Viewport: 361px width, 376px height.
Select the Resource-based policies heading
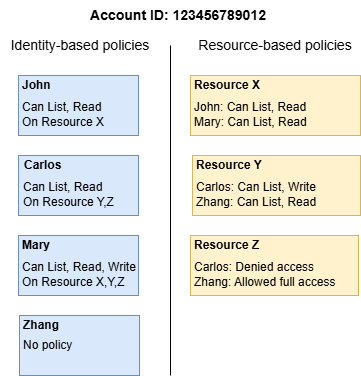pyautogui.click(x=275, y=45)
